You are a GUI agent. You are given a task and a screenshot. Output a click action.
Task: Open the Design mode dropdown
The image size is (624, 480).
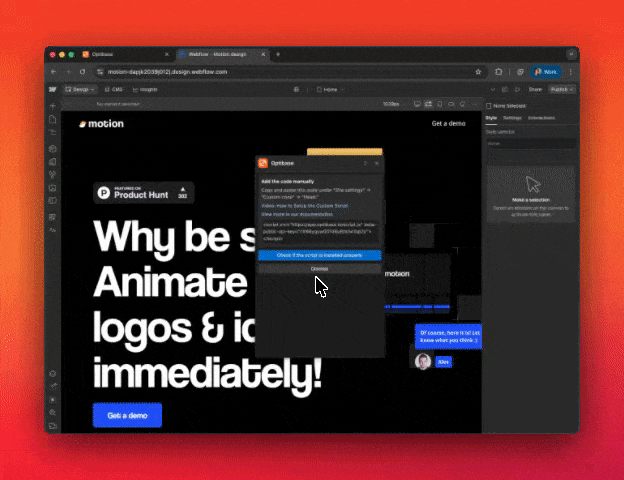(79, 89)
